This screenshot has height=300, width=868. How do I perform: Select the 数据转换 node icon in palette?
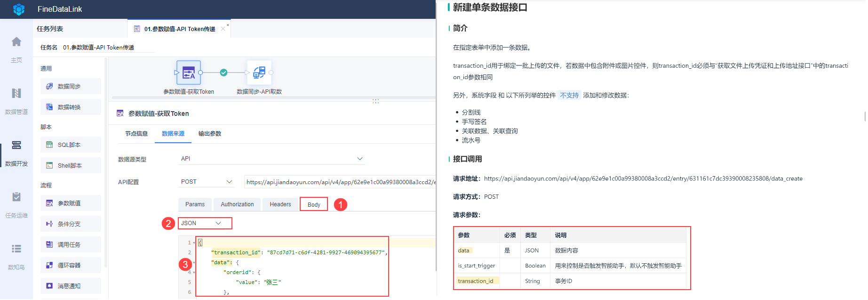[x=49, y=107]
